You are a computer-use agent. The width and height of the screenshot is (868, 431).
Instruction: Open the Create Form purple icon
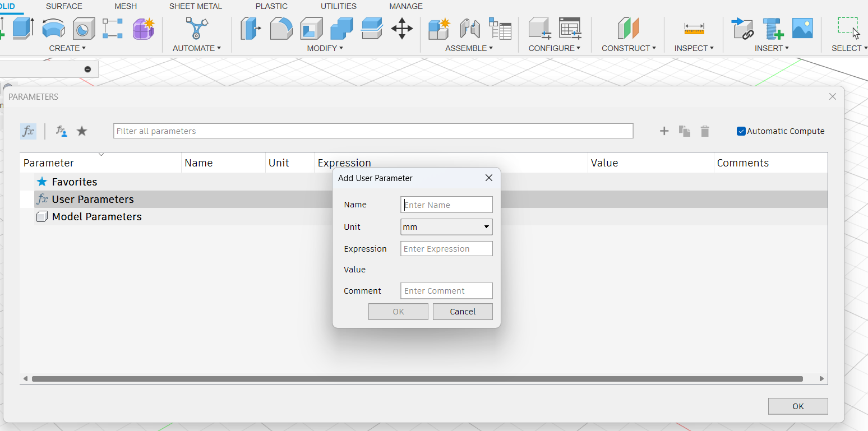(144, 28)
